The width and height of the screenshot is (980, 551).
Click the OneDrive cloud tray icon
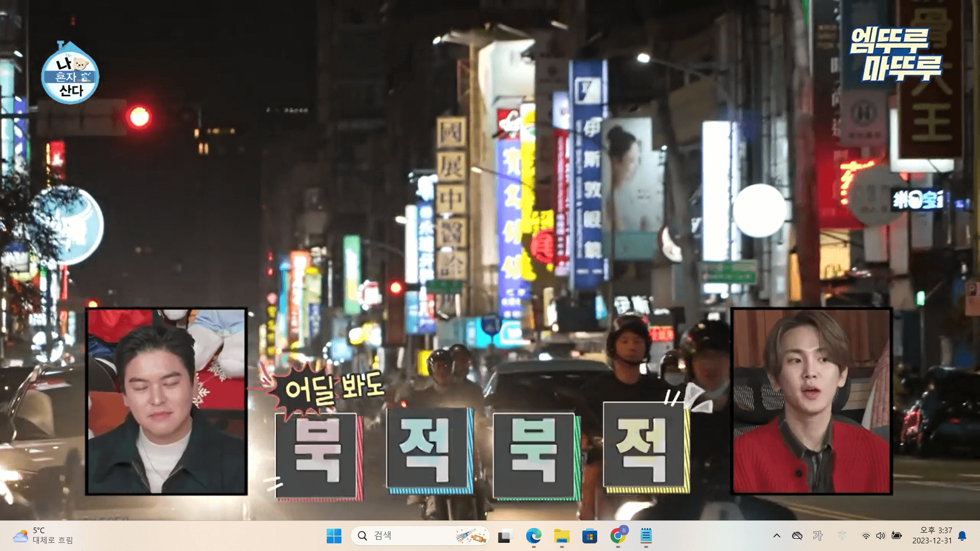[797, 536]
